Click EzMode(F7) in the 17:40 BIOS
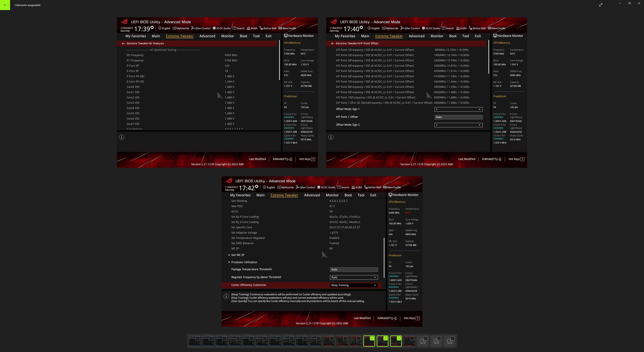The height and width of the screenshot is (352, 644). tap(492, 159)
